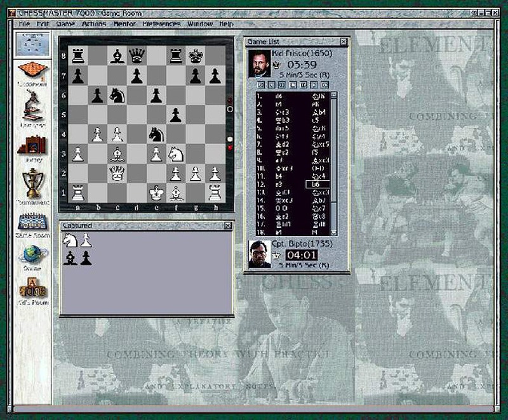Image resolution: width=508 pixels, height=420 pixels.
Task: Click Cpt. Bipto's 04:01 clock
Action: [300, 255]
